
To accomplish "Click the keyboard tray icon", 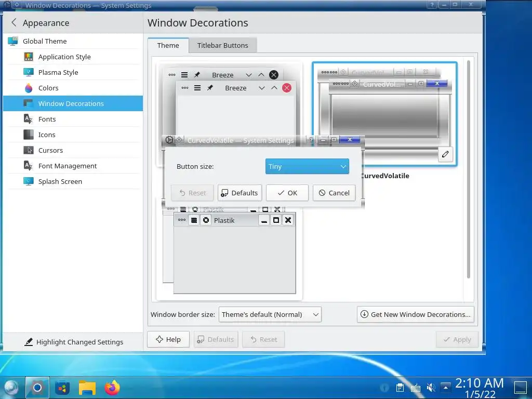I will tap(415, 387).
